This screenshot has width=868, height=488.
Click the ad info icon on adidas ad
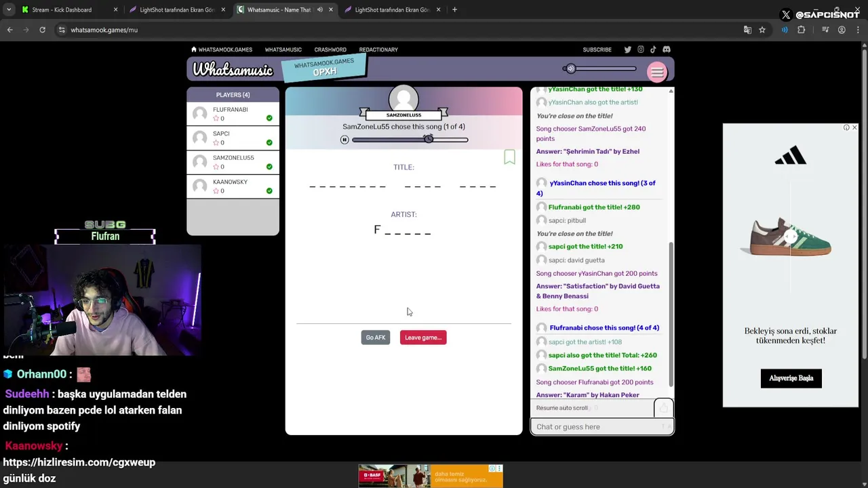(846, 127)
